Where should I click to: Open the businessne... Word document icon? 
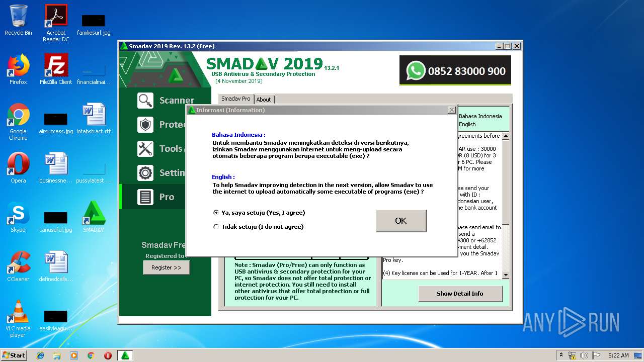click(x=56, y=168)
